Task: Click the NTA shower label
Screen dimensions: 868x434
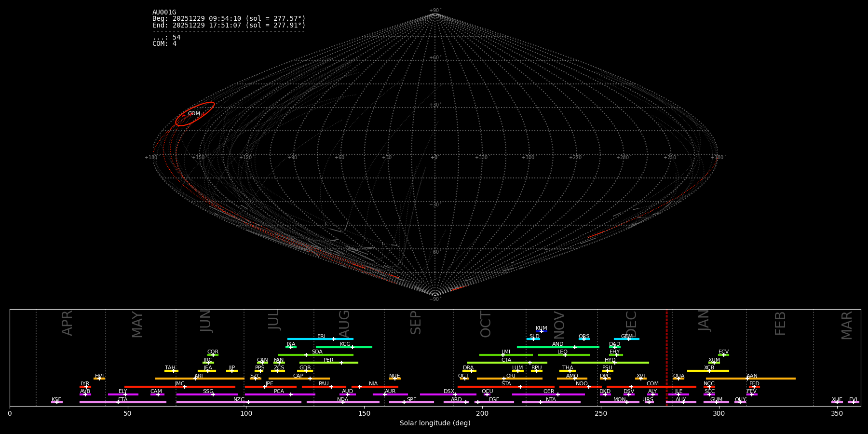Action: [551, 400]
